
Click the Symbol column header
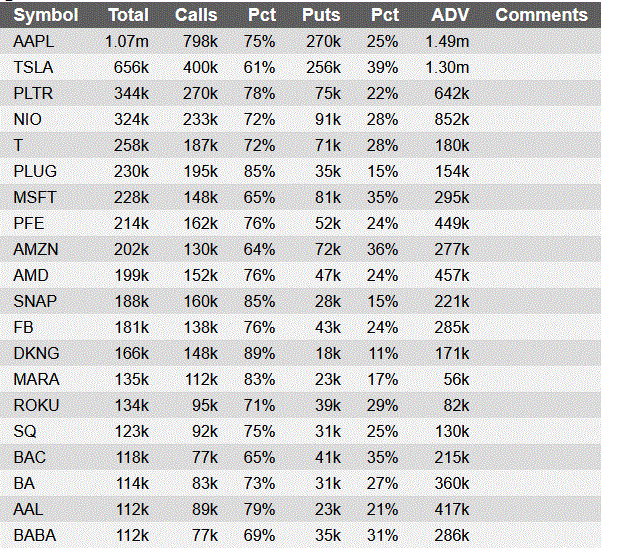45,15
